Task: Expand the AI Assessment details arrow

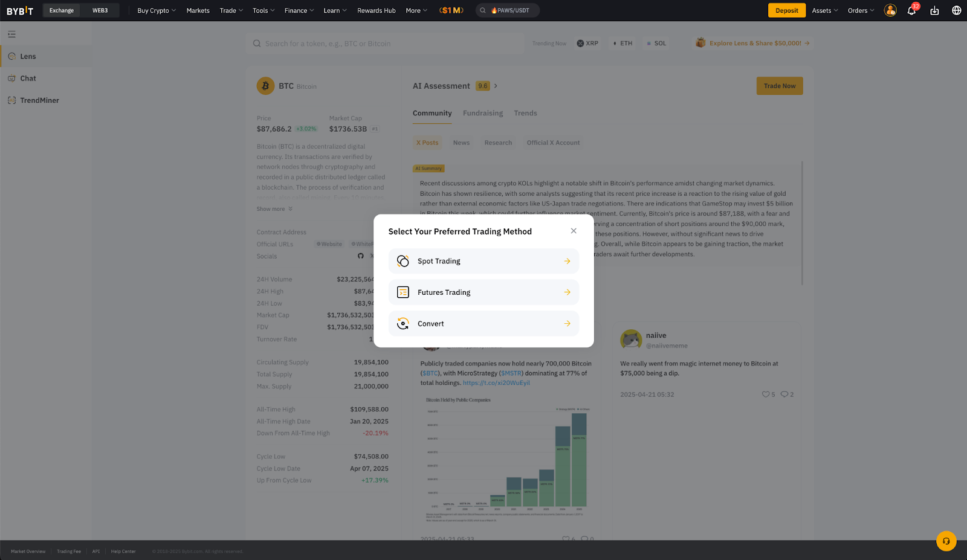Action: point(496,86)
